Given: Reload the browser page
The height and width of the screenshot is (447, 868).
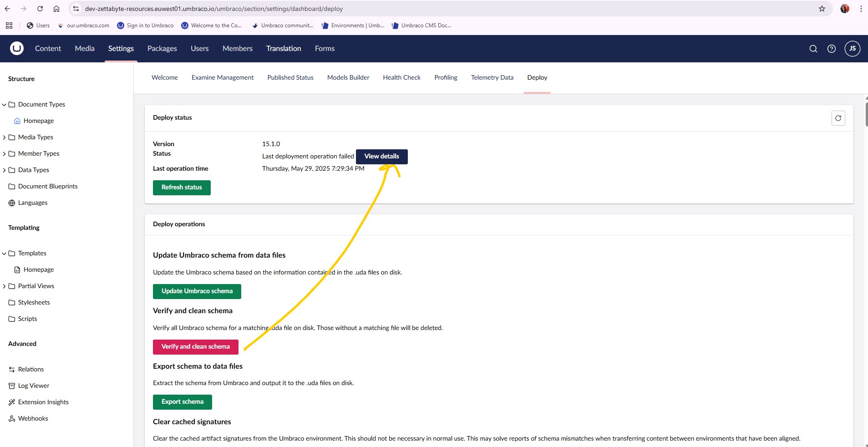Looking at the screenshot, I should 40,9.
